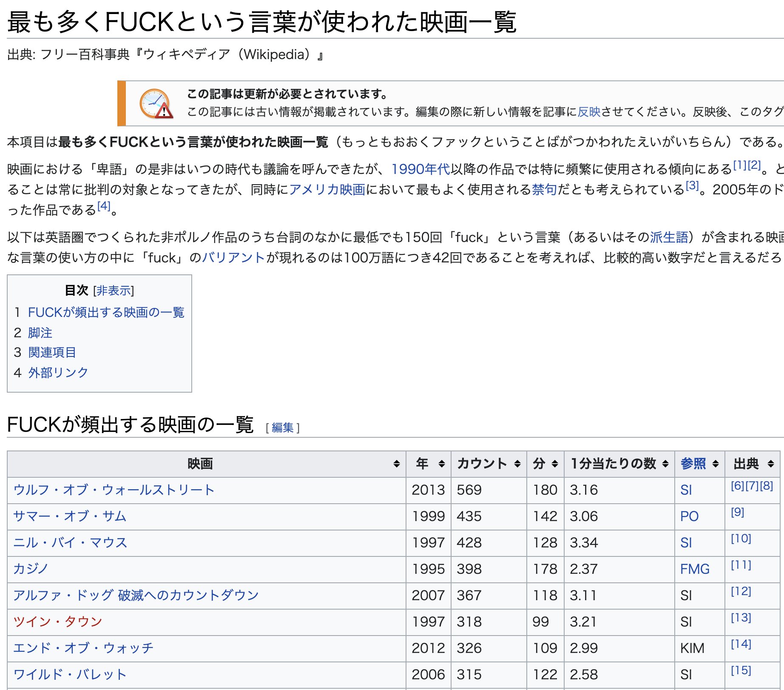Select KIM reference in エンド・オブ・ウォッチ row
Screen dimensions: 784x690
[692, 648]
